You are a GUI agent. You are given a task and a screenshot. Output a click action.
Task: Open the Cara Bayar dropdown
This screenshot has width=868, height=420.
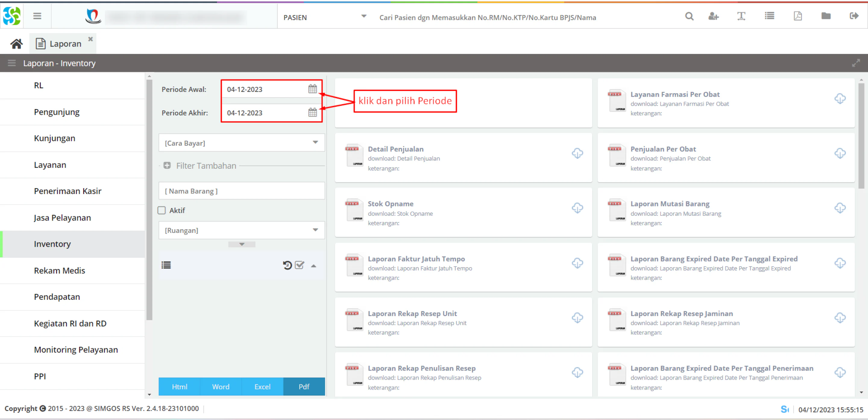point(242,143)
